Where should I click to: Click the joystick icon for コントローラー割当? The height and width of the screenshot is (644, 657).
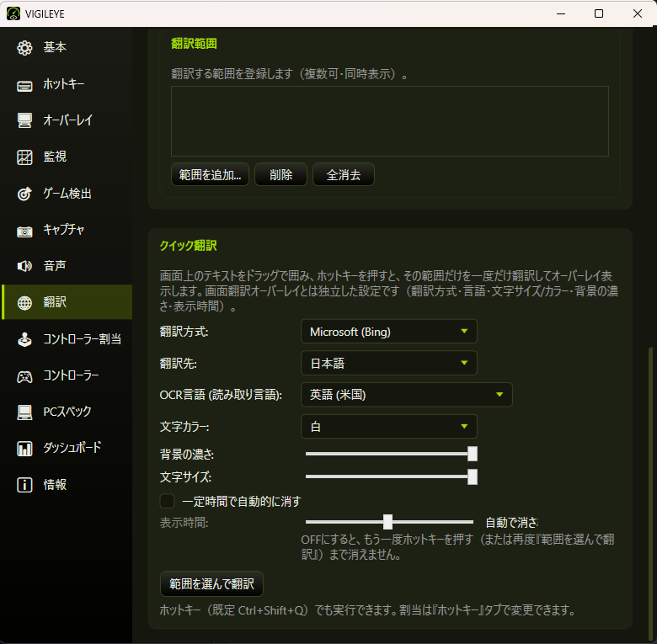[24, 339]
